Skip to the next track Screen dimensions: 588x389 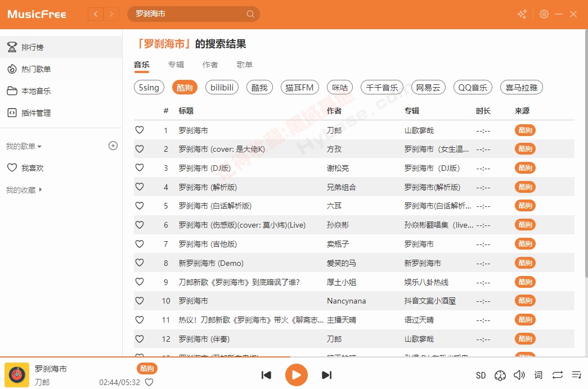click(x=326, y=375)
